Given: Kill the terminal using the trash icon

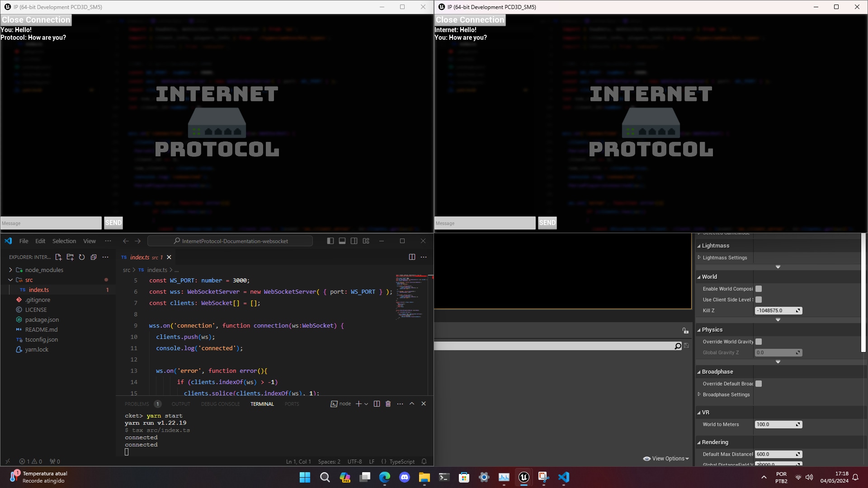Looking at the screenshot, I should (x=388, y=404).
